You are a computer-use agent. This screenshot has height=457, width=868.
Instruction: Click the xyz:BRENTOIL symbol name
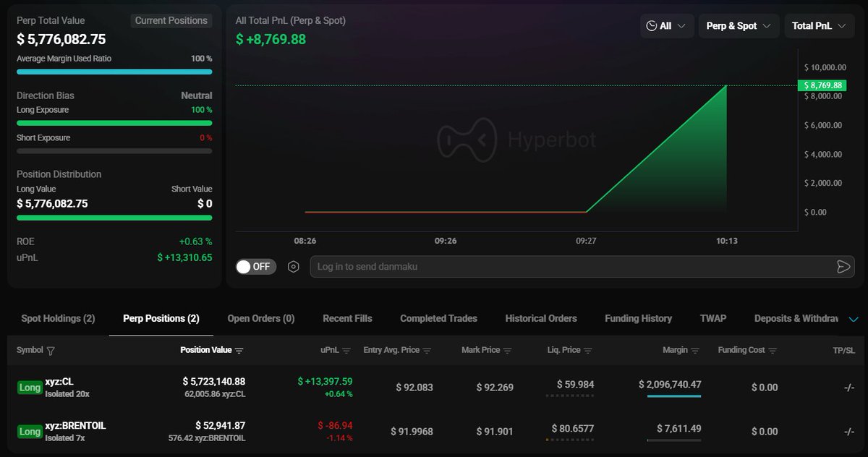coord(75,426)
